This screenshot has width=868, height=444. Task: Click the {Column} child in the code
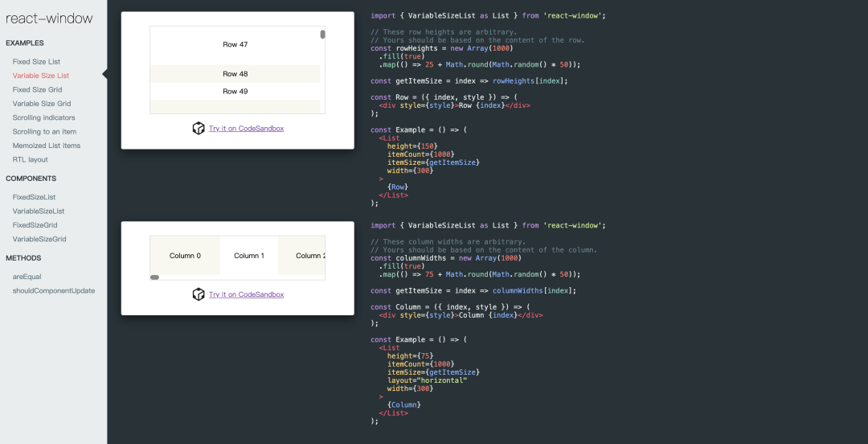(404, 405)
